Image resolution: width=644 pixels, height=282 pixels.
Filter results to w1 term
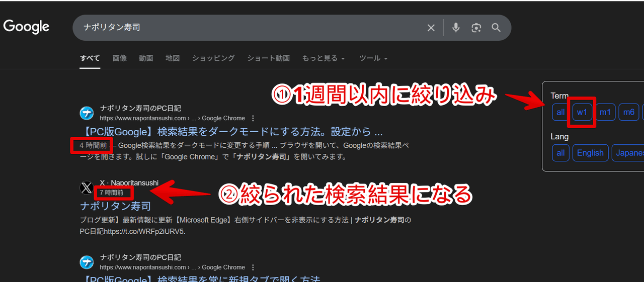582,112
